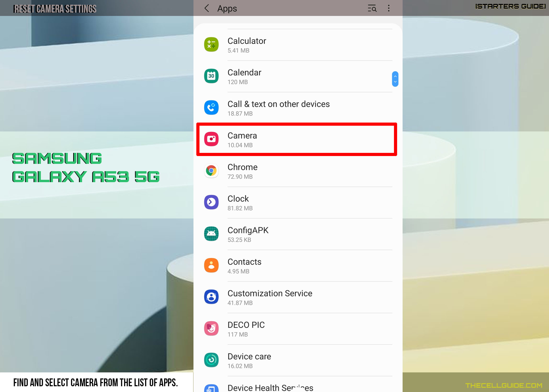The image size is (549, 392).
Task: Open the Calculator app entry
Action: pos(298,45)
